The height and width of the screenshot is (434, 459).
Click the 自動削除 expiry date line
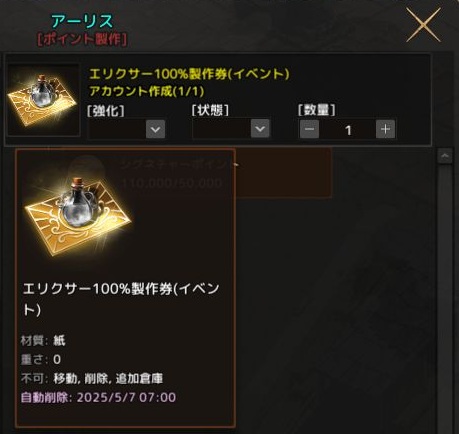(x=98, y=397)
